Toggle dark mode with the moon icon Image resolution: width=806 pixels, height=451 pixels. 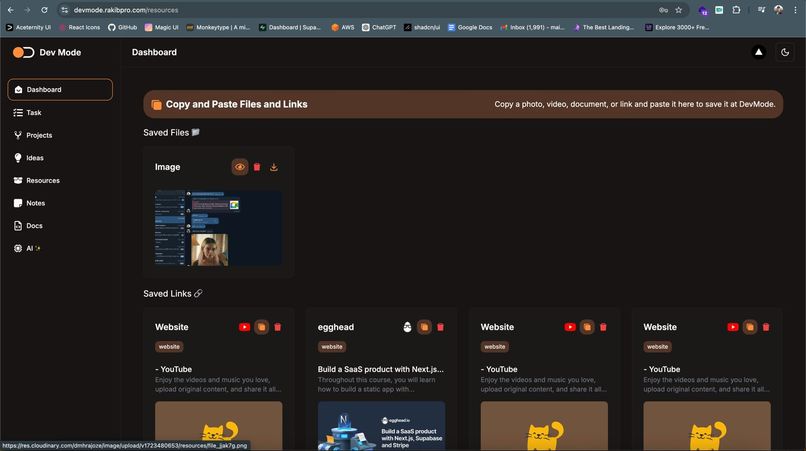(x=785, y=52)
